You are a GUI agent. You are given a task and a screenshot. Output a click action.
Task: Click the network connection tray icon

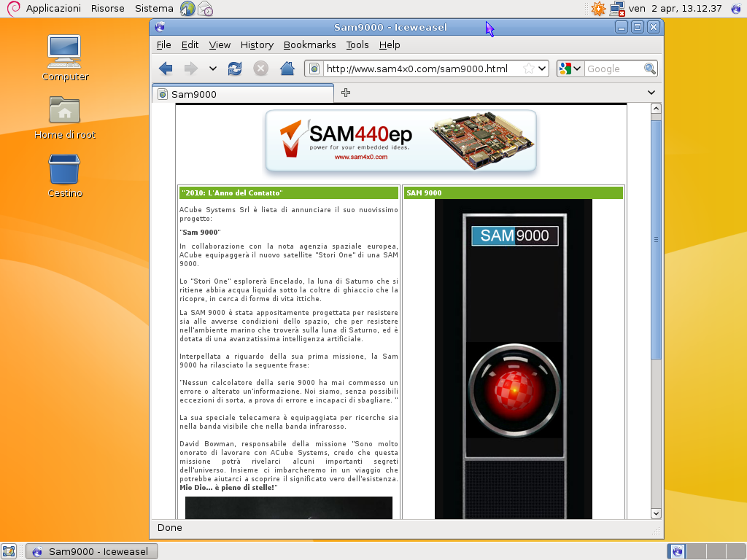tap(617, 9)
